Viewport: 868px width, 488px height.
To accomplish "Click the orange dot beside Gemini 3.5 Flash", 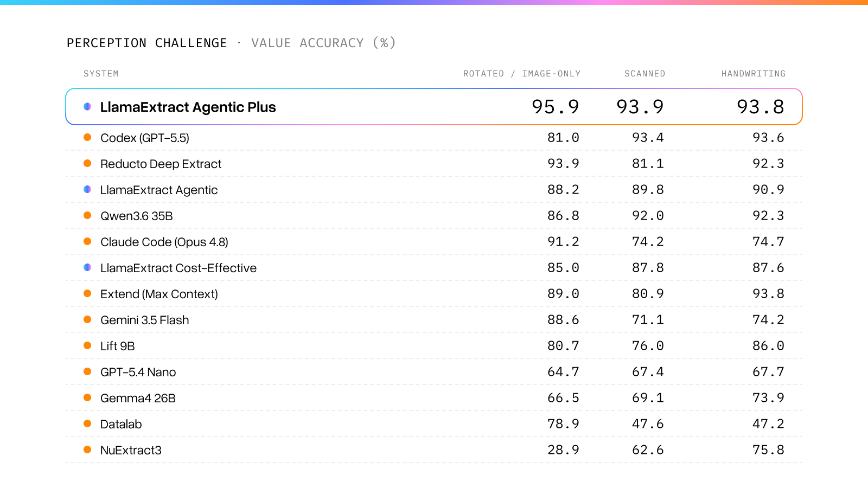I will click(87, 319).
